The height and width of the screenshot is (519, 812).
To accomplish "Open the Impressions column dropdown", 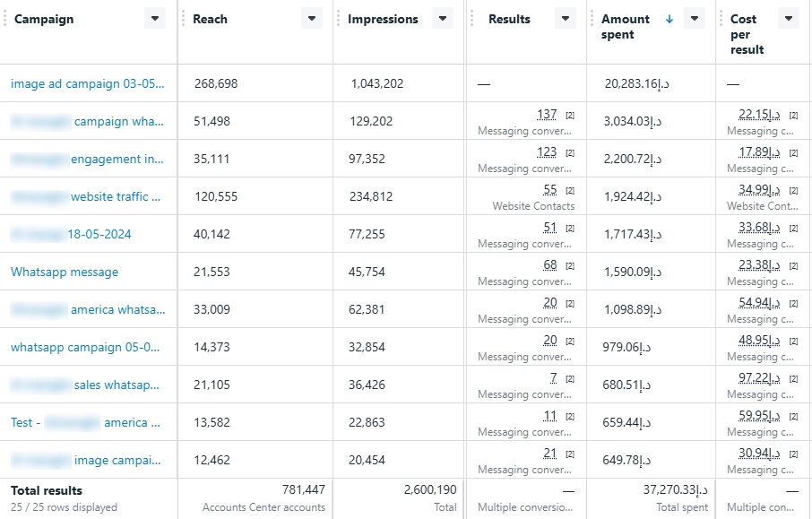I will tap(442, 18).
